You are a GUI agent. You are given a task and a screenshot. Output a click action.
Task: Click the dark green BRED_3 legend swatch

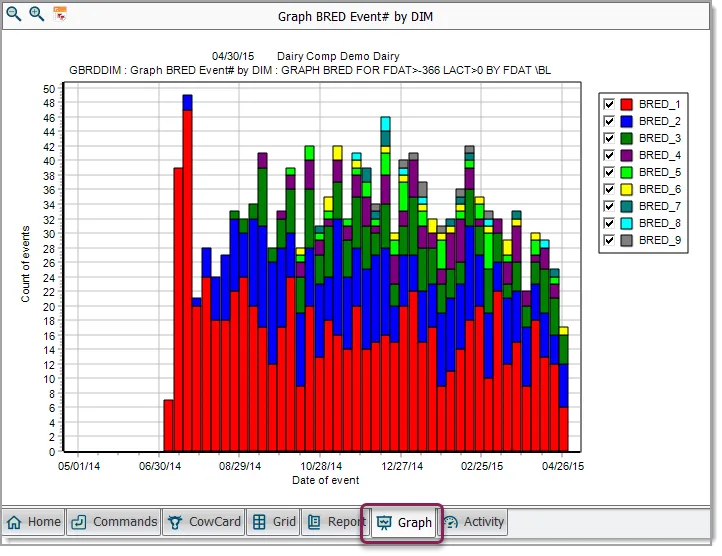[626, 138]
